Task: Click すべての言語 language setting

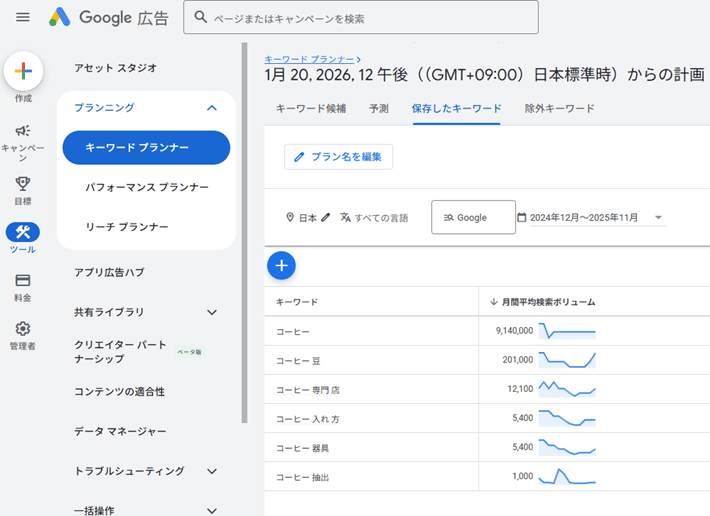Action: [381, 218]
